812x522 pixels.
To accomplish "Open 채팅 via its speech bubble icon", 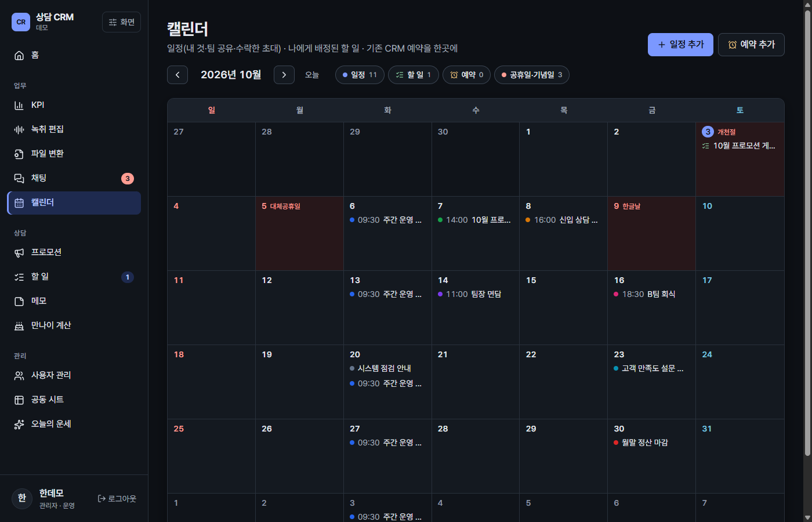I will 19,178.
